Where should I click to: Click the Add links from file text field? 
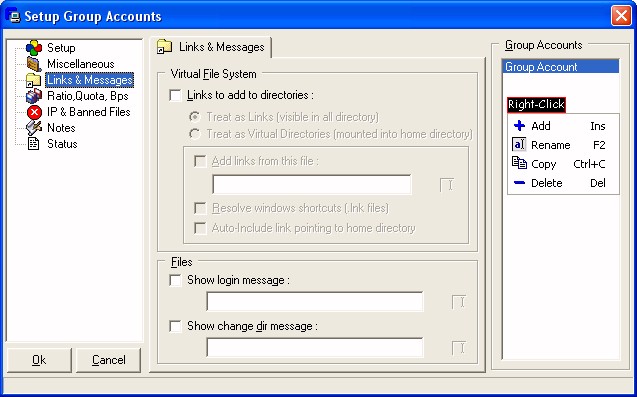(x=312, y=185)
